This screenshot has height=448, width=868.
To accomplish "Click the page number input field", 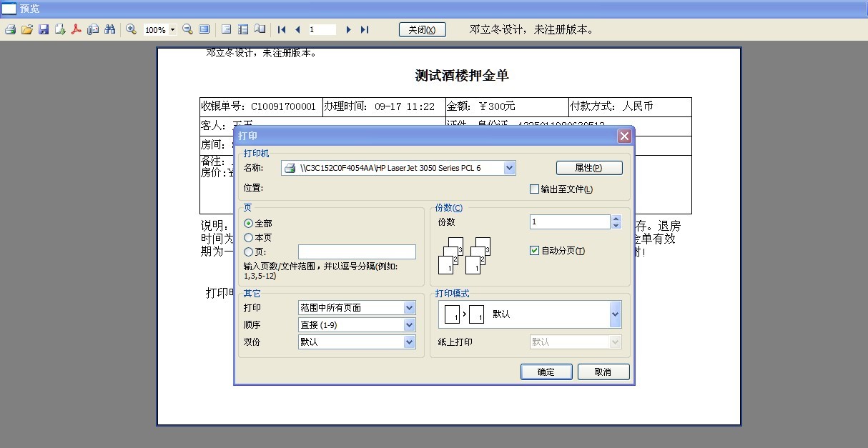I will (322, 29).
